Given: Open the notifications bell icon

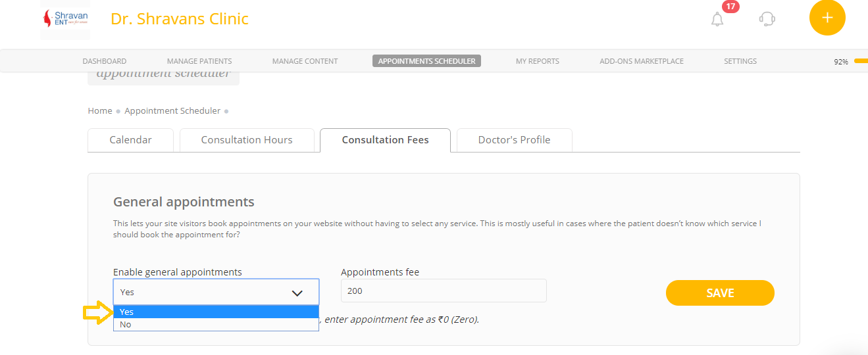Looking at the screenshot, I should point(717,20).
